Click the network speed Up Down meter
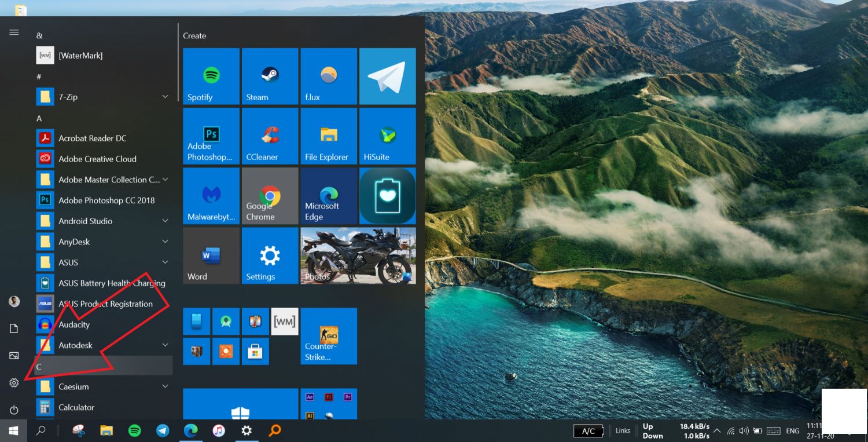This screenshot has height=442, width=868. (676, 431)
